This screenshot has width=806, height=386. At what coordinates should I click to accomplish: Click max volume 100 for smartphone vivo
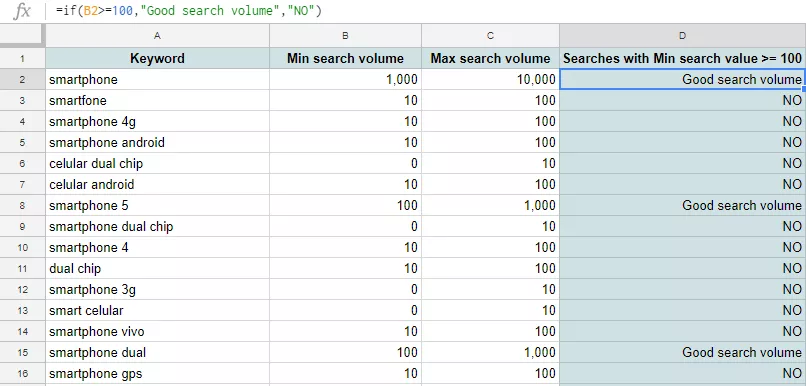(x=490, y=332)
